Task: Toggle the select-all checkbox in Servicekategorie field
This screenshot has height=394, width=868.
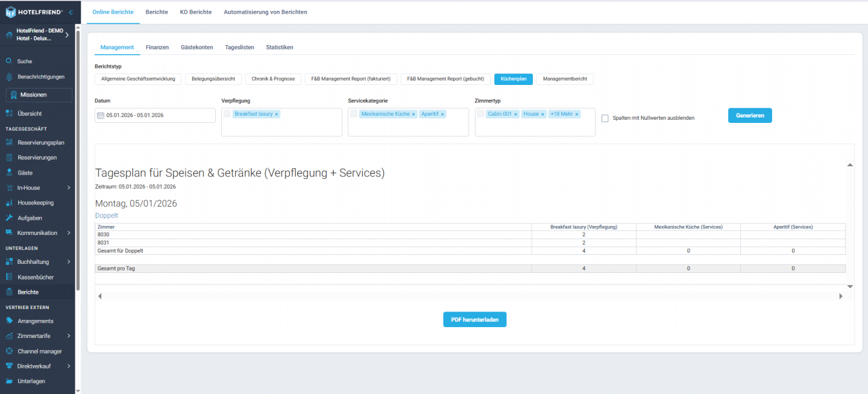Action: 354,114
